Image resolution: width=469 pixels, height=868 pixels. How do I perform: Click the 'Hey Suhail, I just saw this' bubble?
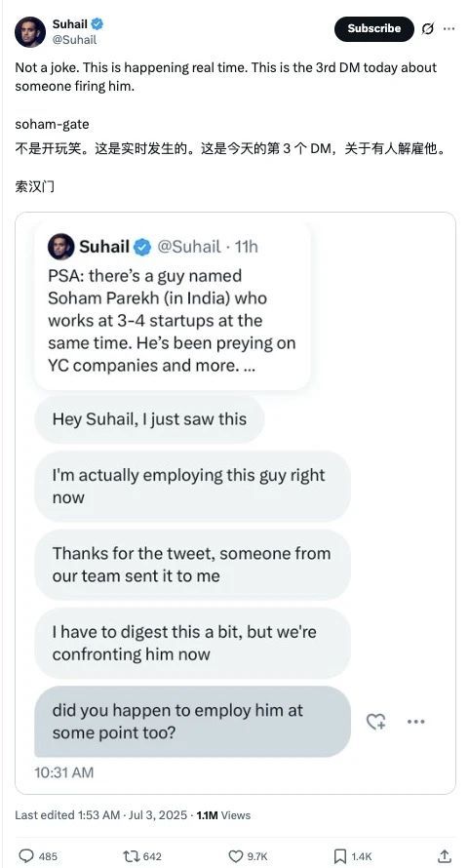click(x=149, y=419)
